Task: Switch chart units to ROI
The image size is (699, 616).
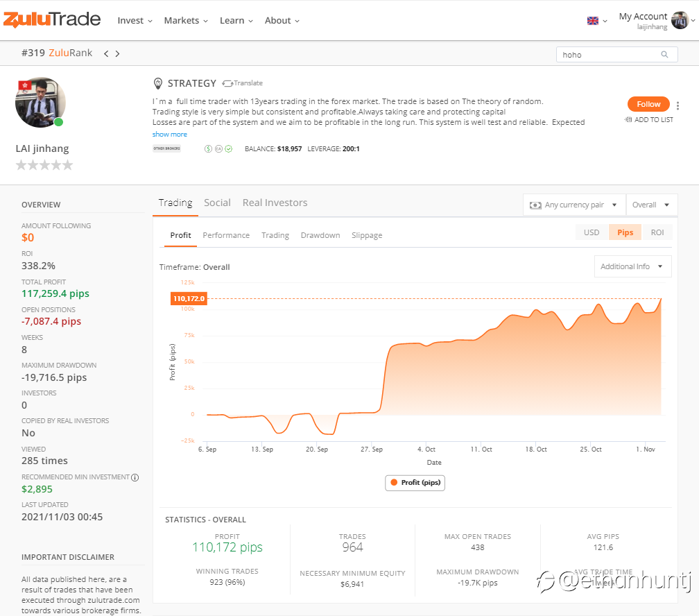Action: click(x=657, y=232)
